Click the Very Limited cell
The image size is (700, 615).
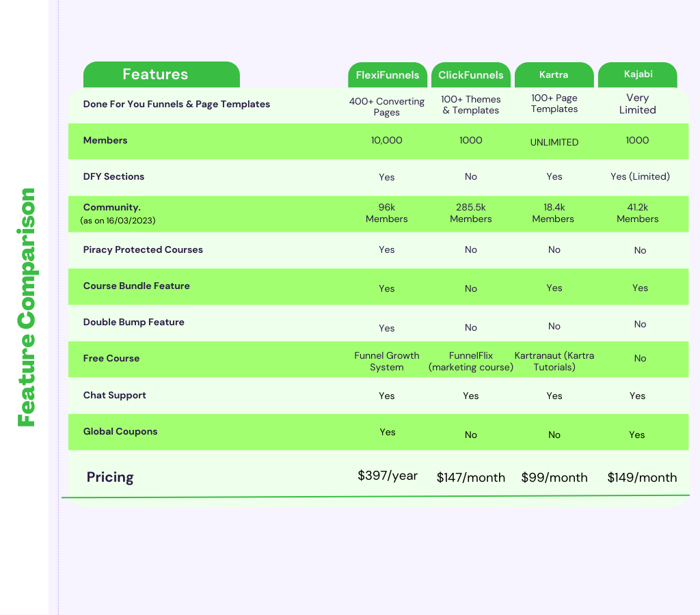[638, 104]
